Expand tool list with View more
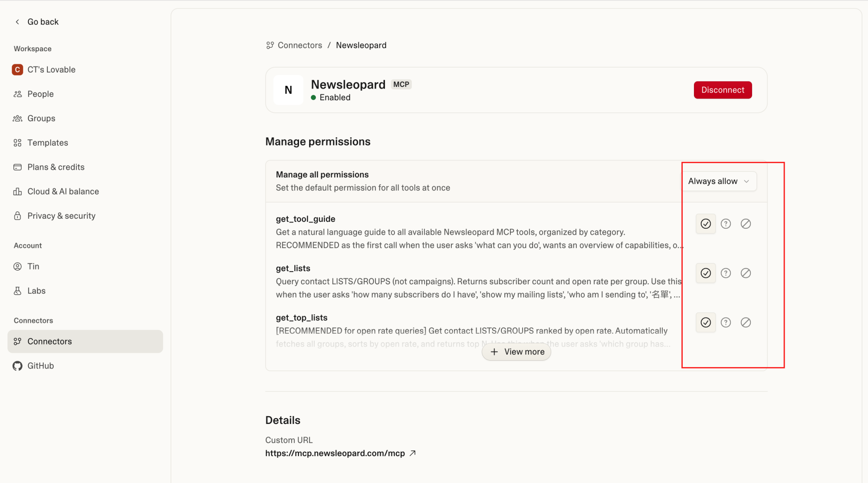Image resolution: width=868 pixels, height=483 pixels. [x=516, y=352]
